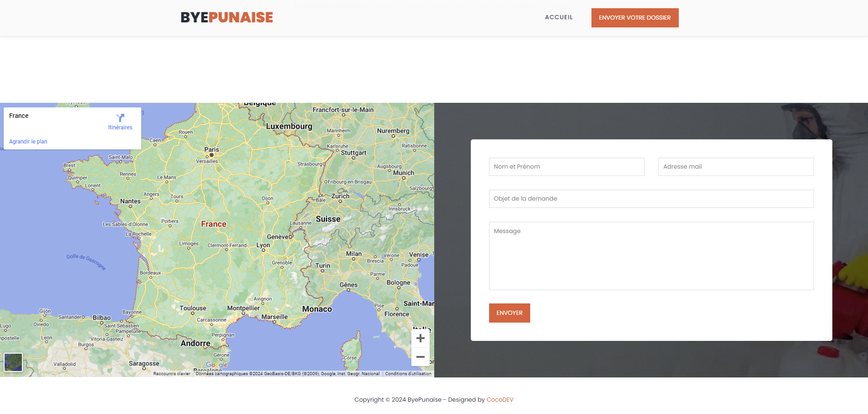Click the Paris label on map

click(x=212, y=149)
